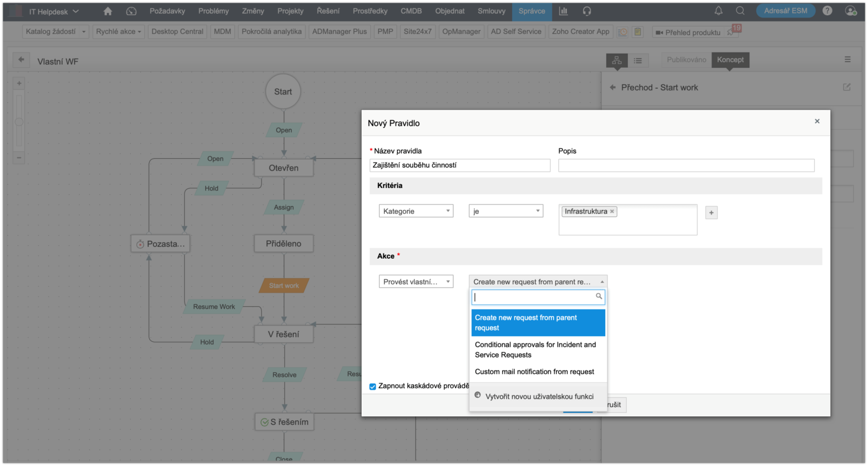The image size is (868, 466).
Task: Click the headset support icon
Action: [587, 11]
